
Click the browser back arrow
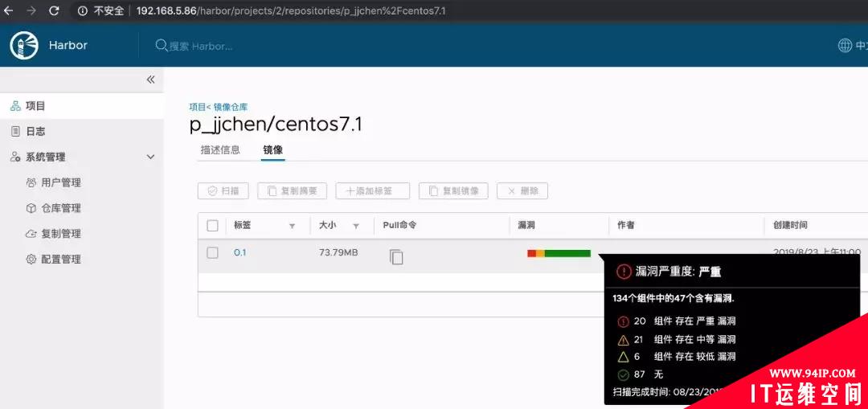point(8,10)
